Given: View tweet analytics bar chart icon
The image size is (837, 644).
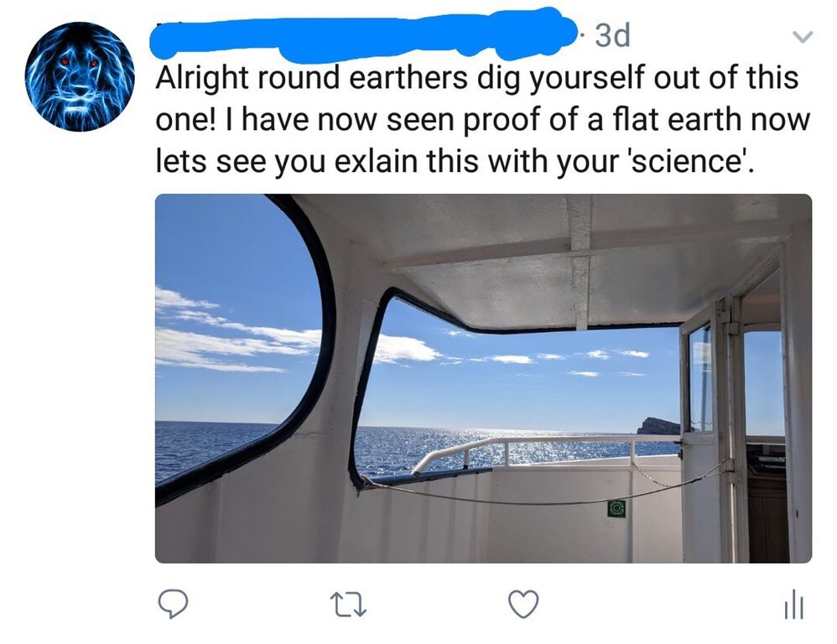Looking at the screenshot, I should pyautogui.click(x=794, y=604).
